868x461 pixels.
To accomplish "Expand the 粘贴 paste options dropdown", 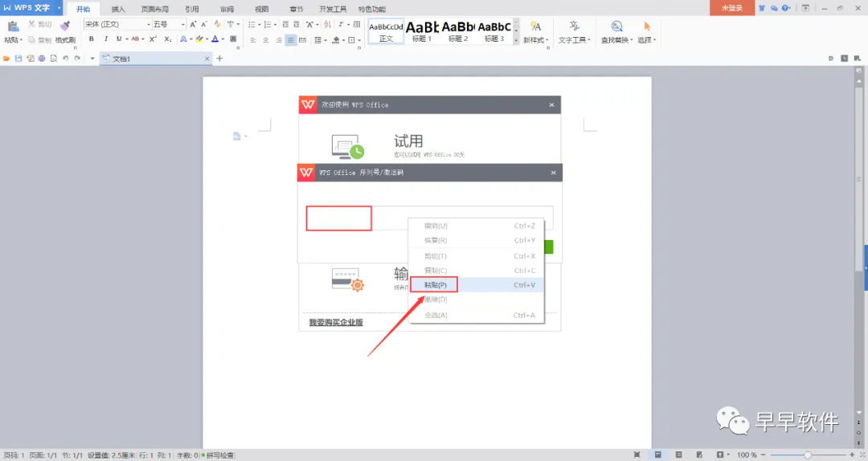I will tap(22, 40).
